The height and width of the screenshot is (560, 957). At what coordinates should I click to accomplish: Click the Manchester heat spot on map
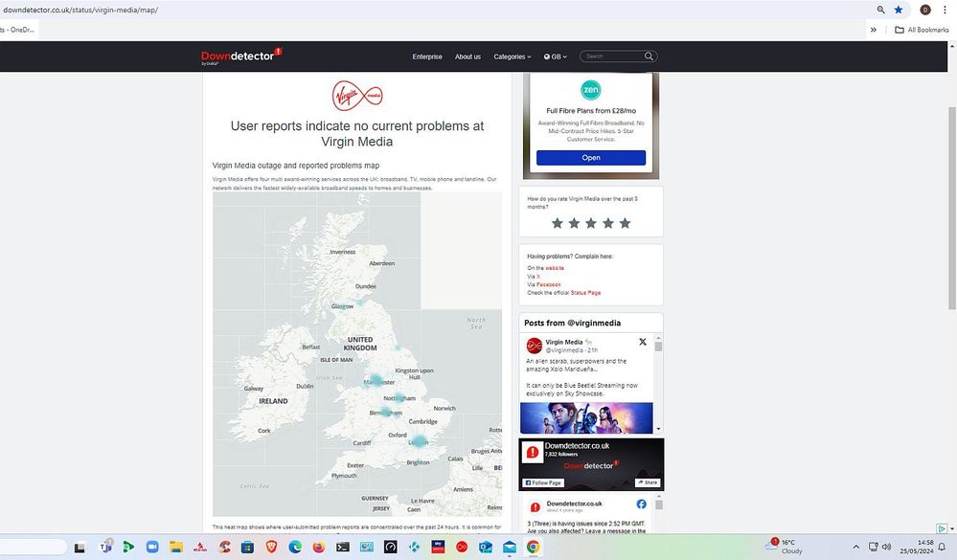click(376, 381)
